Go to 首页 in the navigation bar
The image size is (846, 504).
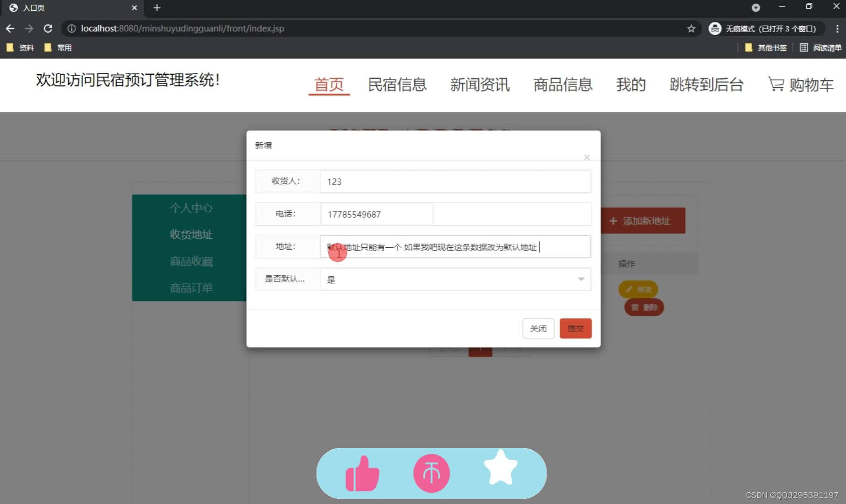(x=329, y=84)
